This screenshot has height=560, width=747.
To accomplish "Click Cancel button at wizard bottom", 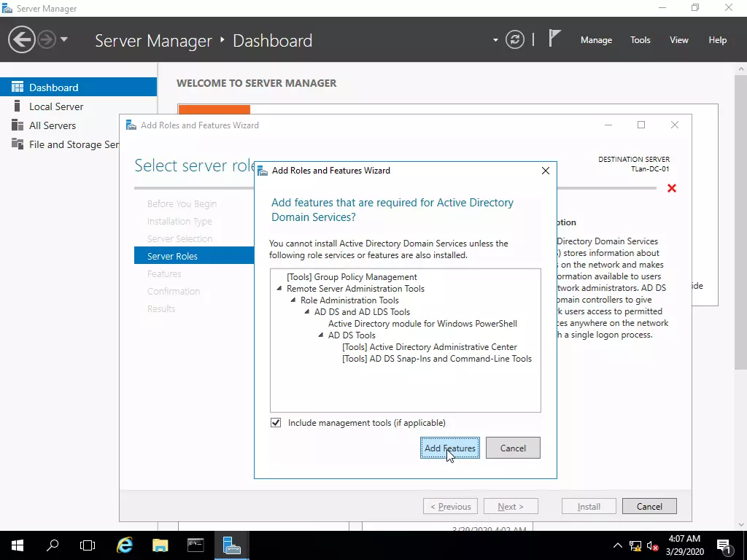I will click(x=649, y=506).
